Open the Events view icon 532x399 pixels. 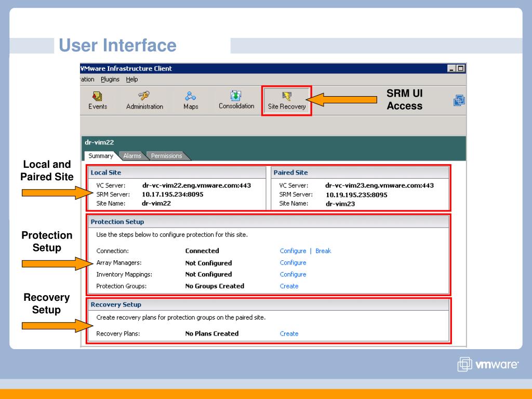[98, 100]
